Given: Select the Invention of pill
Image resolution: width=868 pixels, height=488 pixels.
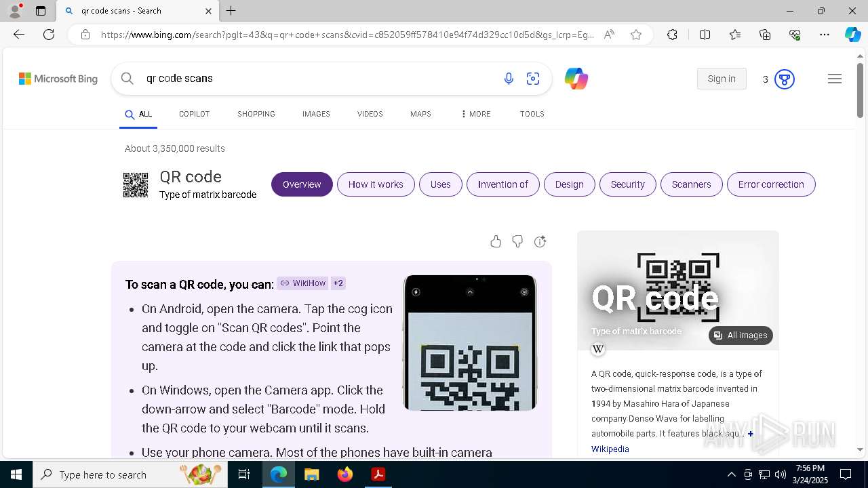Looking at the screenshot, I should [503, 184].
